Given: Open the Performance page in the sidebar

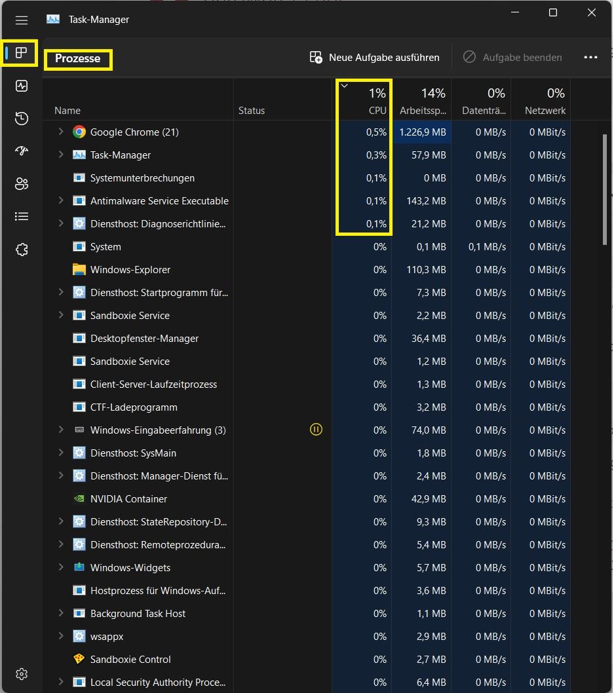Looking at the screenshot, I should [21, 86].
